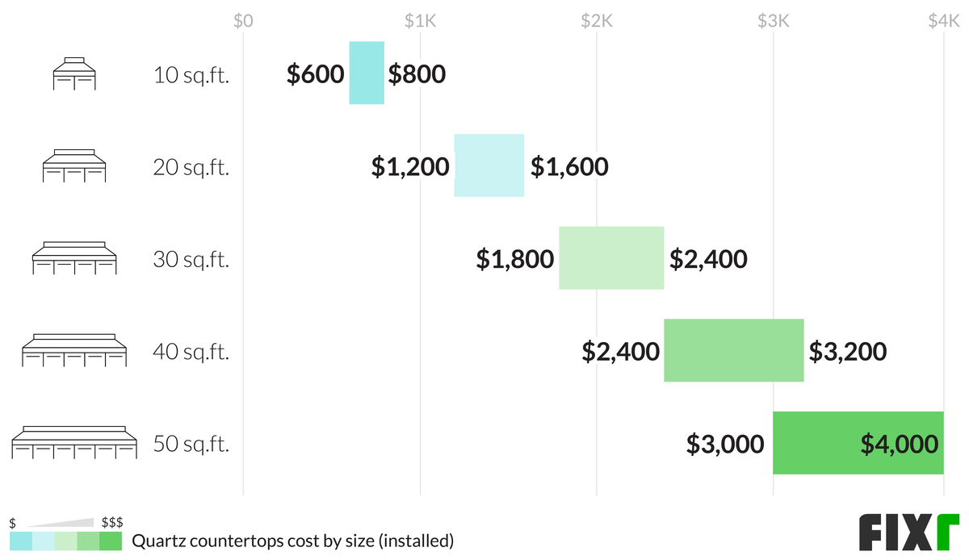Click the 40 sq.ft. countertop icon

pos(73,351)
